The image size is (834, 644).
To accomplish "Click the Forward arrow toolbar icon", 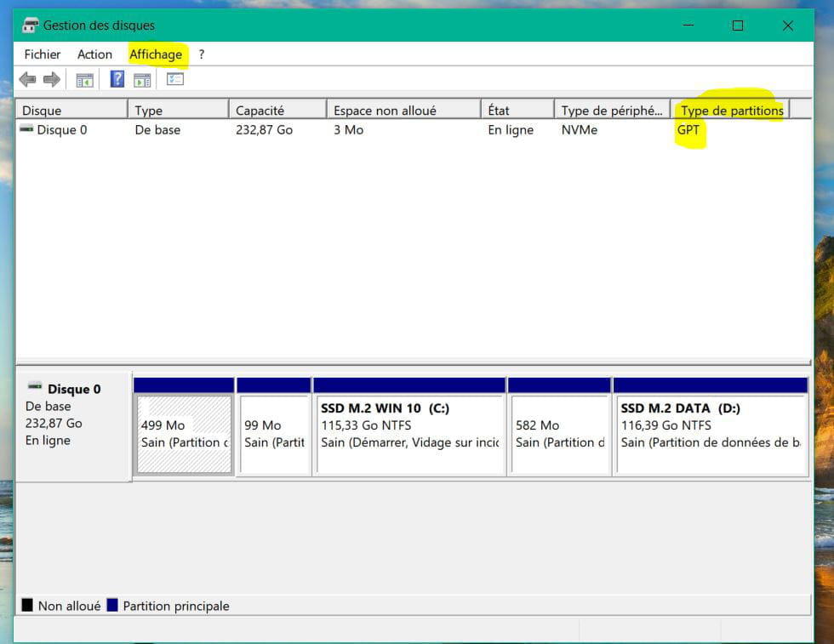I will [52, 80].
